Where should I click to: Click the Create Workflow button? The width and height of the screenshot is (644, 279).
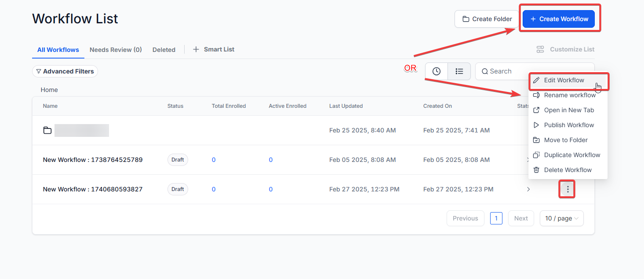pyautogui.click(x=559, y=19)
